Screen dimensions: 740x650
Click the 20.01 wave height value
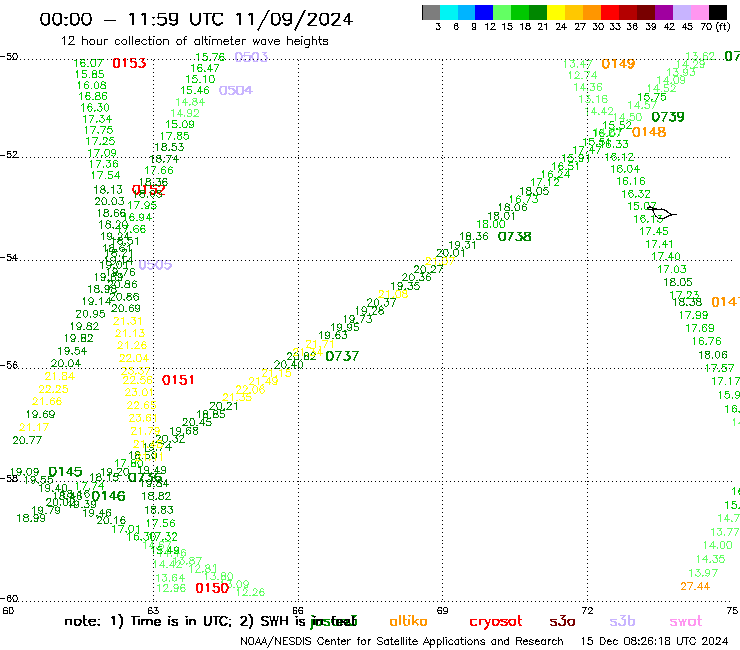[x=450, y=253]
